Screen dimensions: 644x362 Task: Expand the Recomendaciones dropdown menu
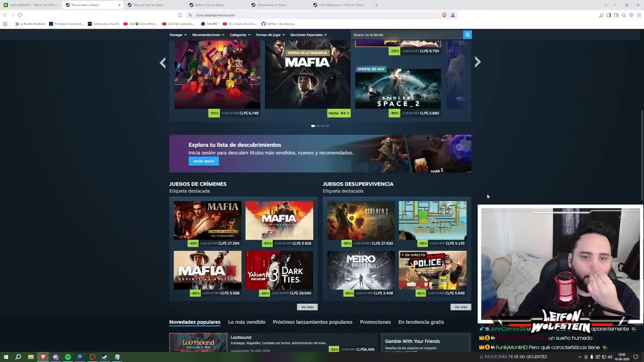(208, 35)
